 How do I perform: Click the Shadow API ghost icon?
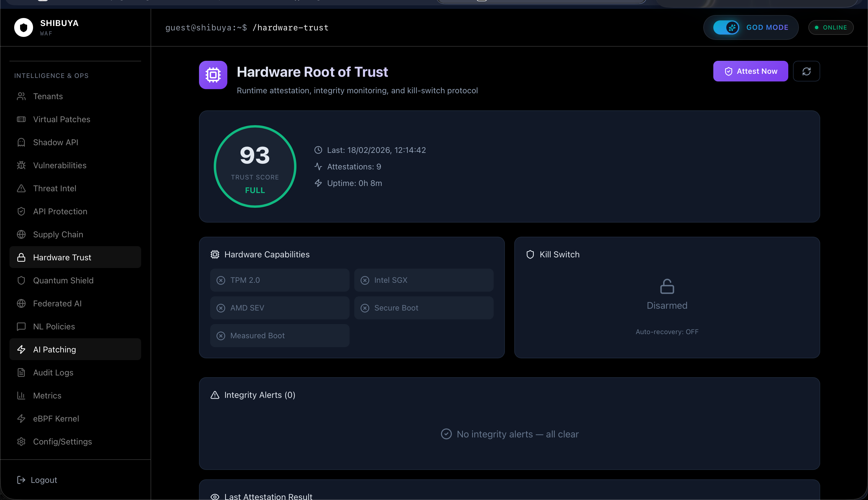tap(21, 142)
